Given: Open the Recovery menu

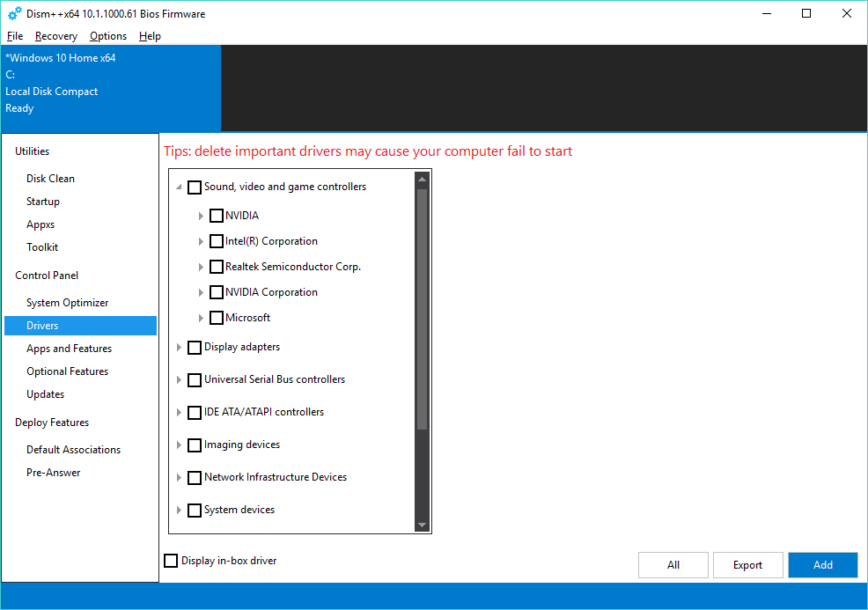Looking at the screenshot, I should (56, 36).
